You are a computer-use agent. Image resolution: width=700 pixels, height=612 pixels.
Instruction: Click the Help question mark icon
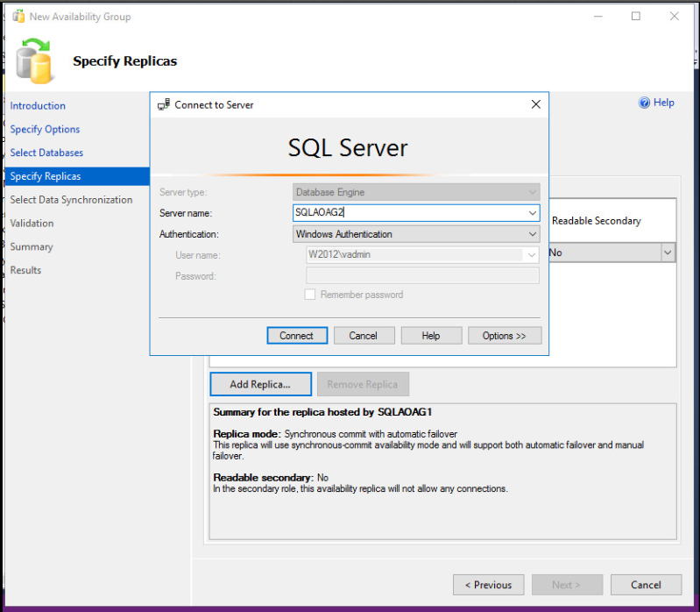pyautogui.click(x=644, y=103)
